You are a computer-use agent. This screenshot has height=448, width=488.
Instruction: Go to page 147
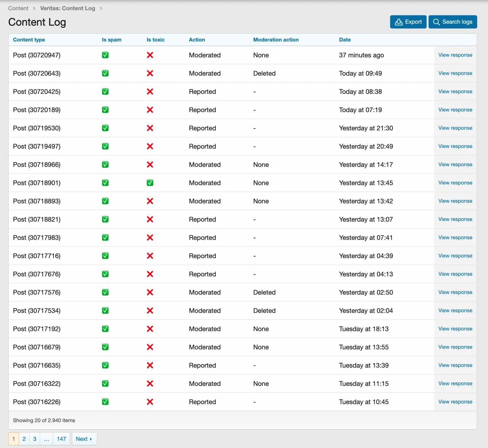[61, 438]
